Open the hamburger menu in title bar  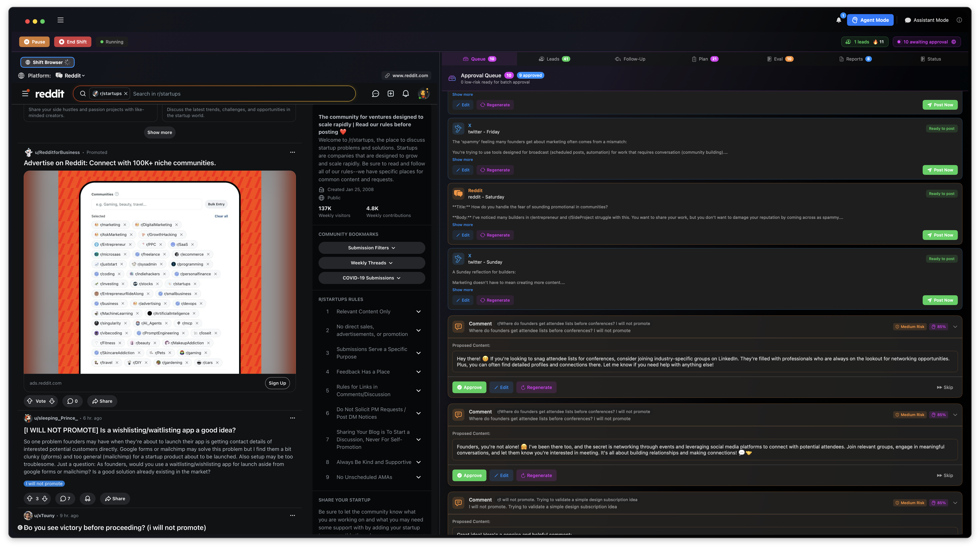pyautogui.click(x=61, y=20)
